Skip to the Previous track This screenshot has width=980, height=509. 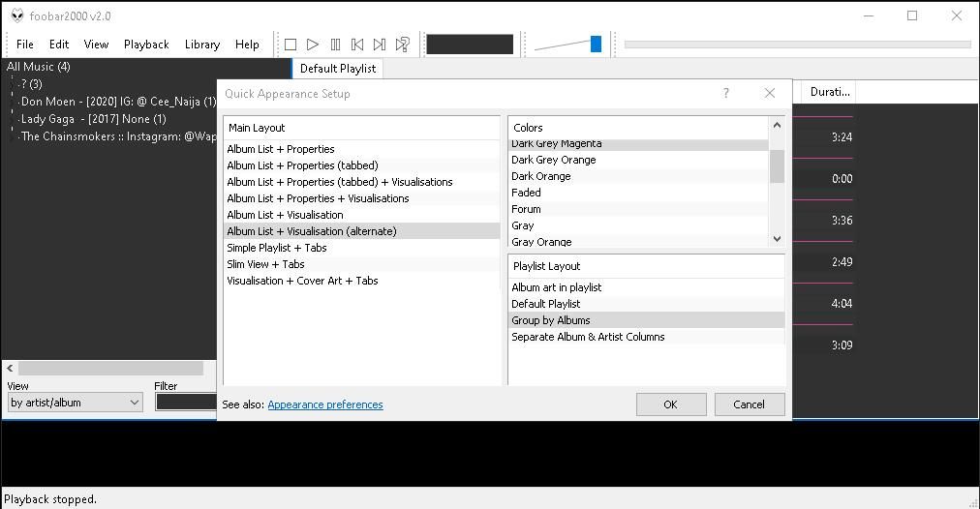(x=357, y=45)
